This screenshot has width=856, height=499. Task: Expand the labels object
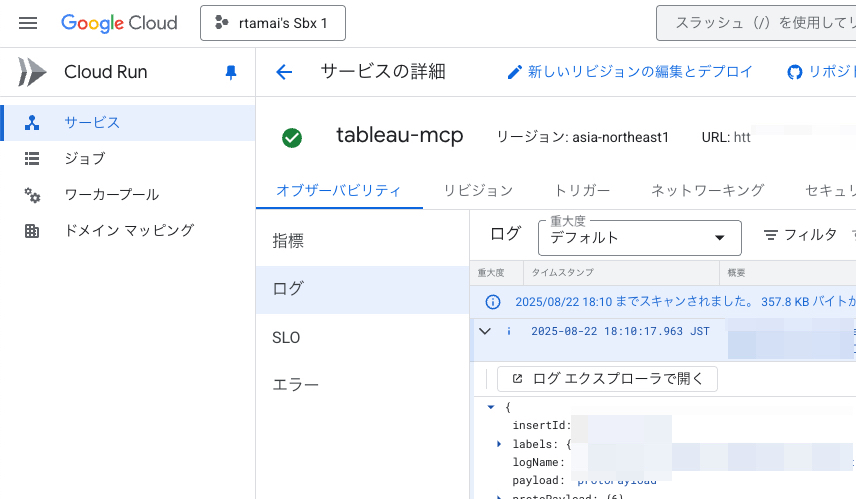[499, 444]
